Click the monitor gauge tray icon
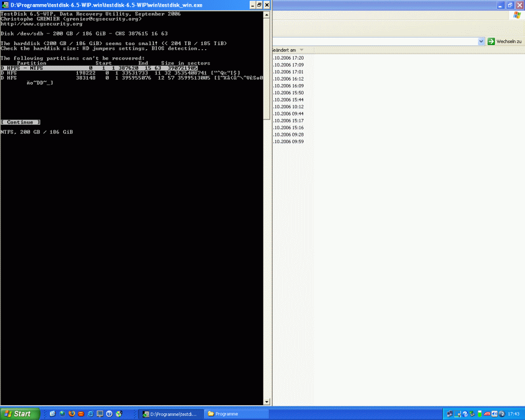This screenshot has height=420, width=525. click(457, 414)
